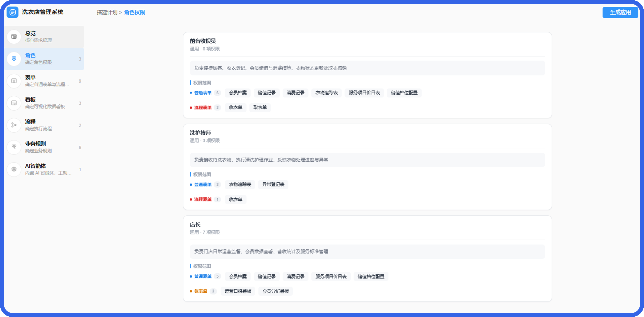Click 消费记录 tag in 店长 card
The image size is (644, 317).
296,277
